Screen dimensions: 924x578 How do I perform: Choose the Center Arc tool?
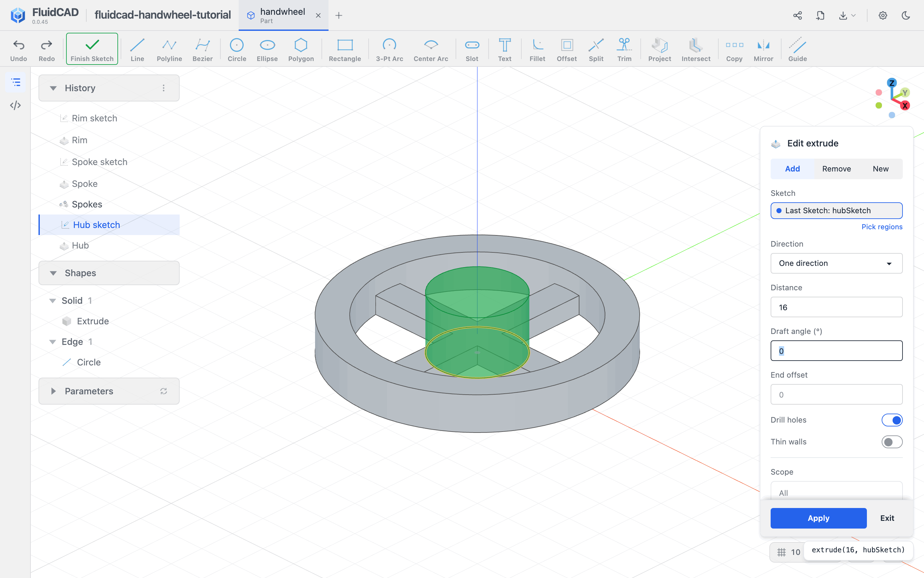[431, 49]
